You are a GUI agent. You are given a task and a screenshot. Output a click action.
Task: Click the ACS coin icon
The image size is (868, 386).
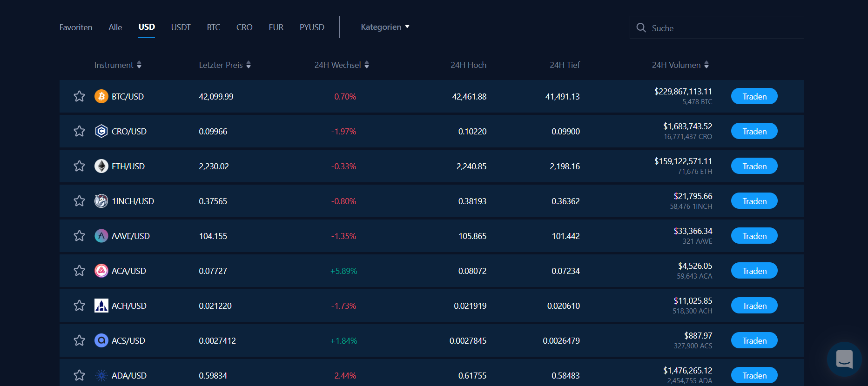[101, 340]
